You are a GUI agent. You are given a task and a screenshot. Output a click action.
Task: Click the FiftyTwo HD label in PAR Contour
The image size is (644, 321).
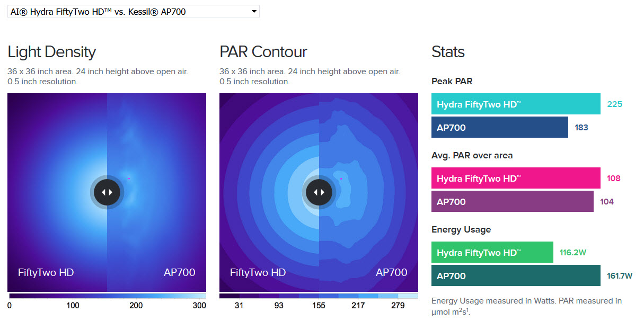(x=258, y=273)
